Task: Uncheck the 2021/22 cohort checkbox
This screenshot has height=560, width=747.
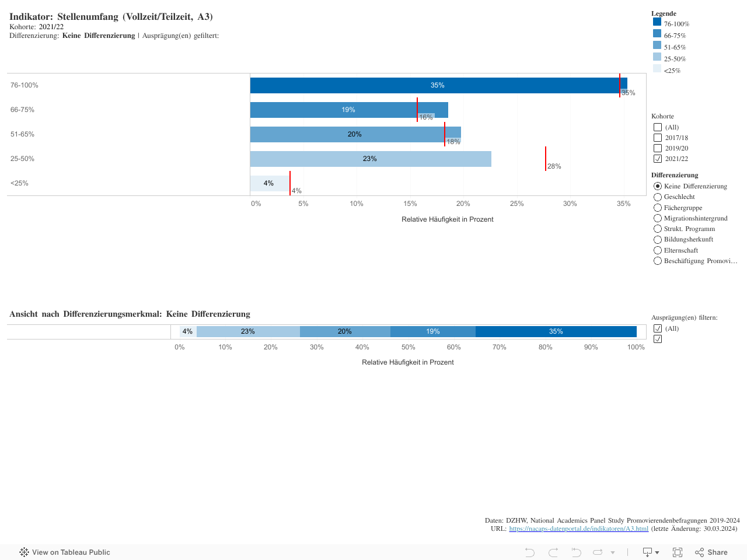Action: [x=658, y=159]
